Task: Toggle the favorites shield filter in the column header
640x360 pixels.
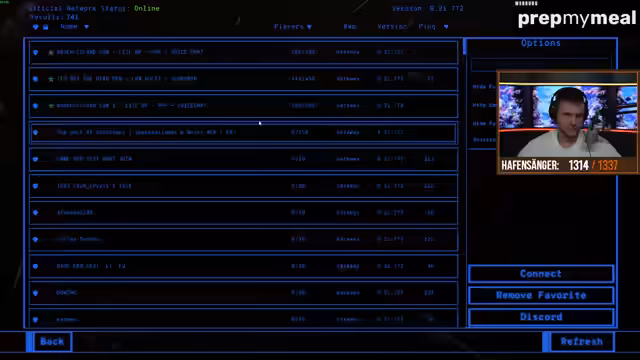Action: (36, 27)
